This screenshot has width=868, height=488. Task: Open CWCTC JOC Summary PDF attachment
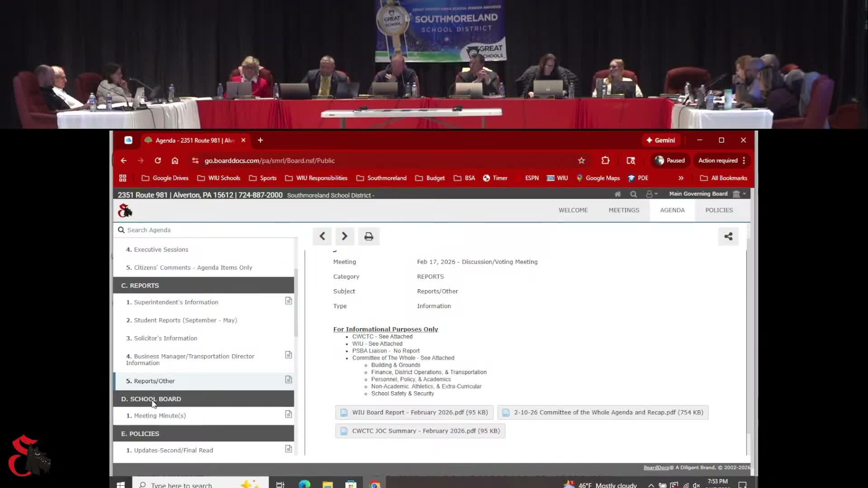click(420, 431)
